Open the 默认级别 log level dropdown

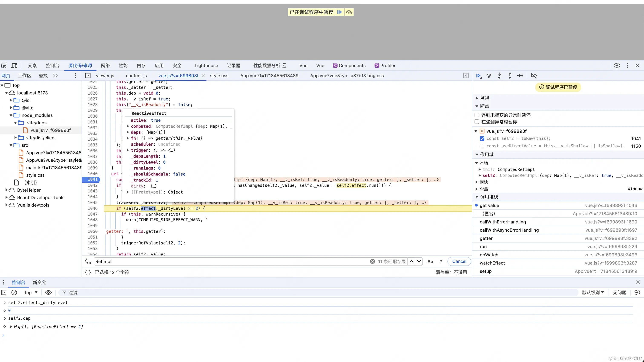coord(592,293)
